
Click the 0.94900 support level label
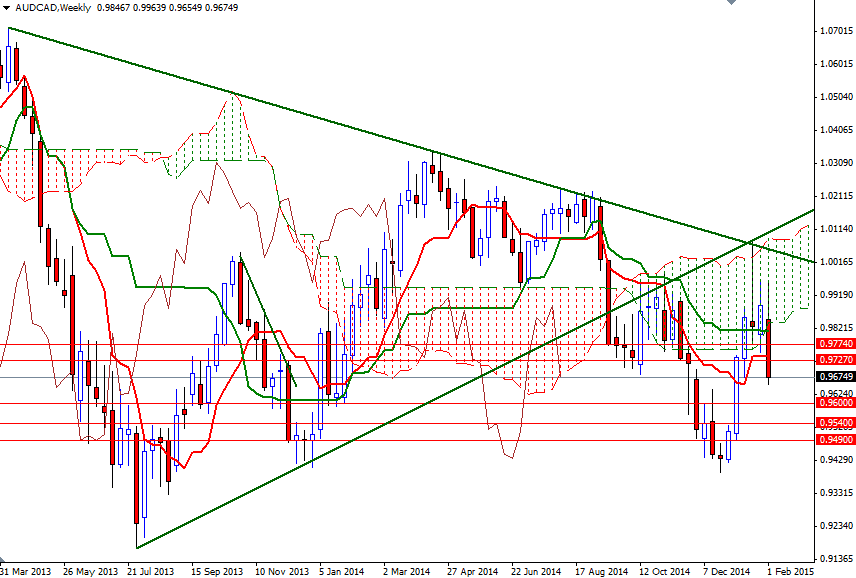(832, 442)
